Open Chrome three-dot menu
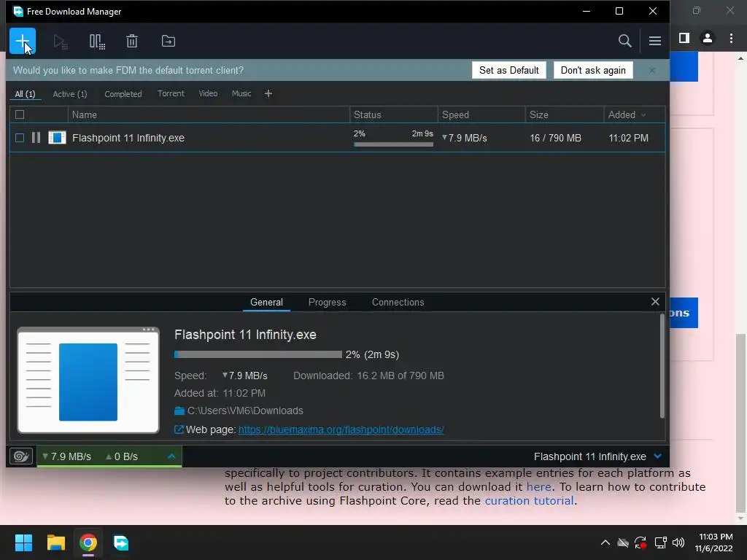The width and height of the screenshot is (747, 560). 731,38
